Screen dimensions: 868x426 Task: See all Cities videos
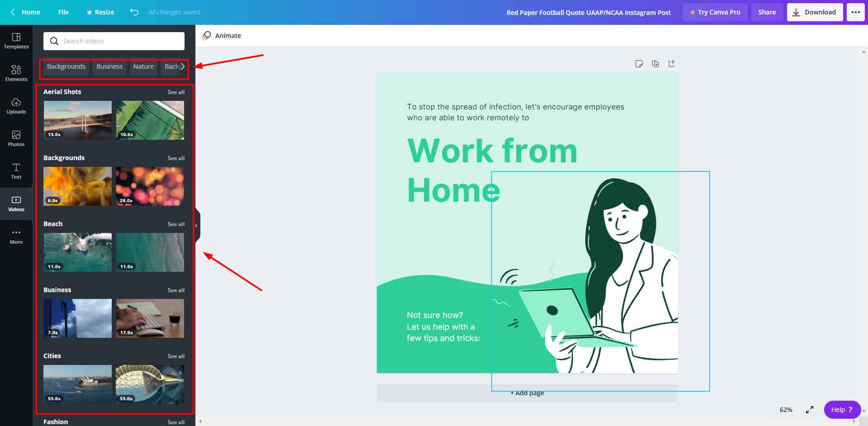tap(176, 356)
